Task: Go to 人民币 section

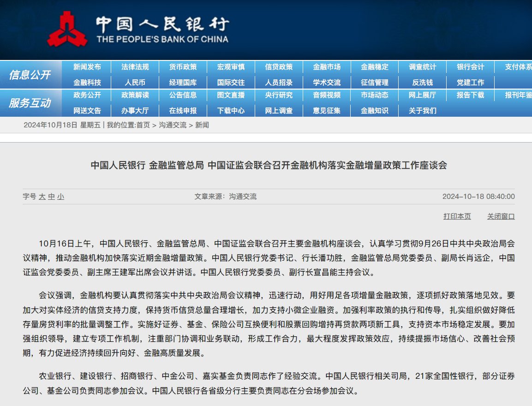Action: pos(135,83)
